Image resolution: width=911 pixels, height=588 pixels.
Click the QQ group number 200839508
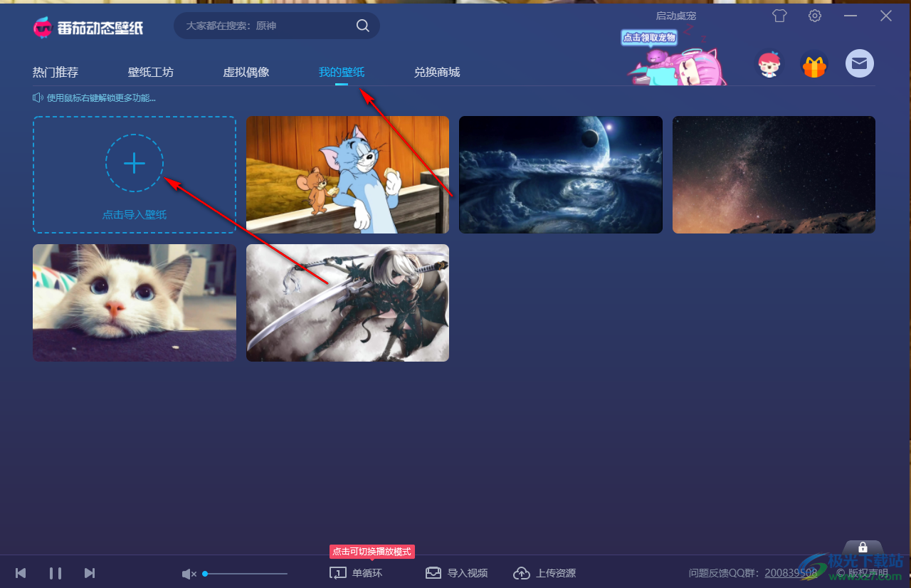791,573
